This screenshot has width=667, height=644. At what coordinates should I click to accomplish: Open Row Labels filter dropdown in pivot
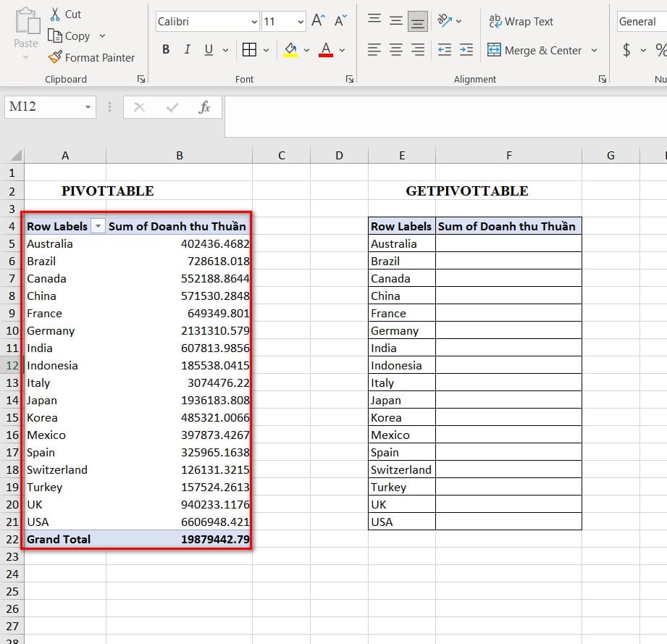(x=98, y=226)
